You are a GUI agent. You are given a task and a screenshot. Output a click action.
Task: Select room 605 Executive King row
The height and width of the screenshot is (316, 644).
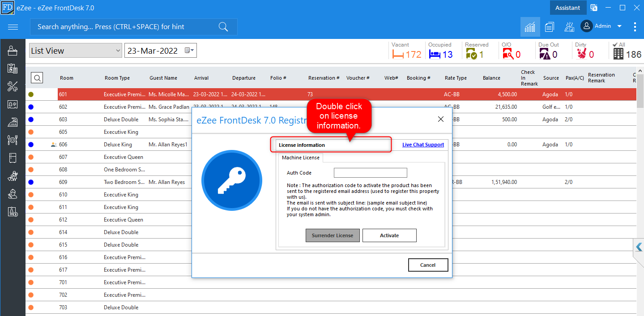tap(331, 132)
